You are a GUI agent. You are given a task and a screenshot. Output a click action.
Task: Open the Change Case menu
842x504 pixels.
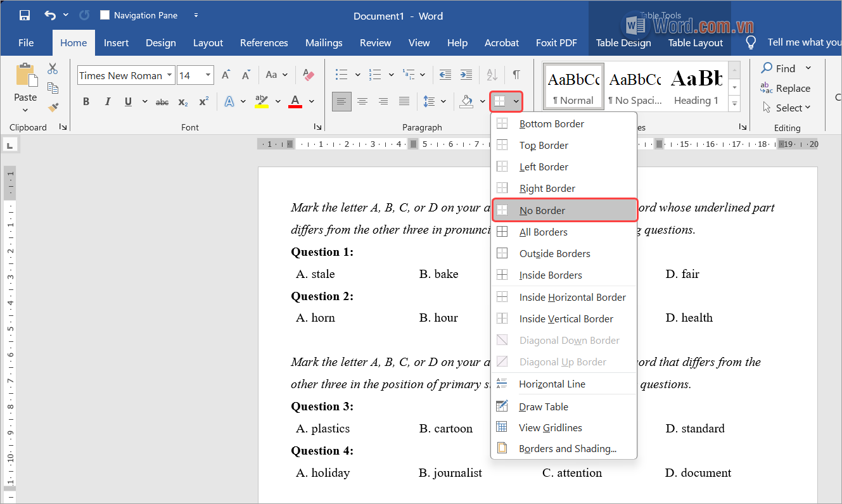click(x=276, y=75)
